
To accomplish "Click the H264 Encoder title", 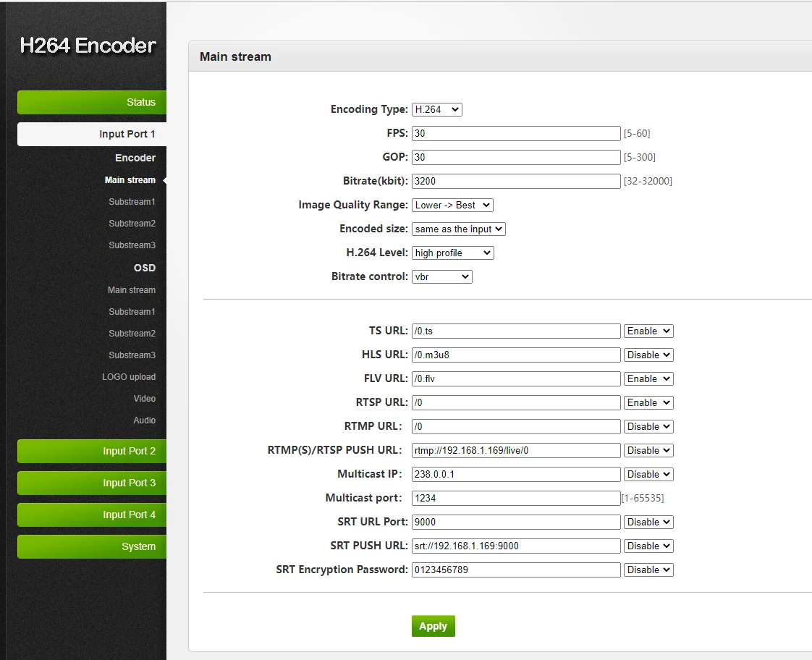I will coord(88,46).
